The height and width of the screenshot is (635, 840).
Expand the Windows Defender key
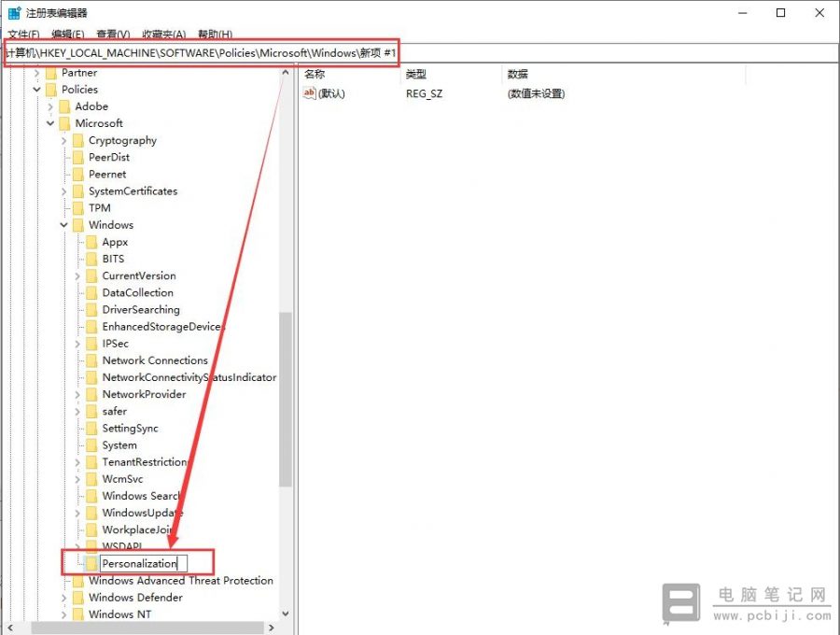click(63, 598)
